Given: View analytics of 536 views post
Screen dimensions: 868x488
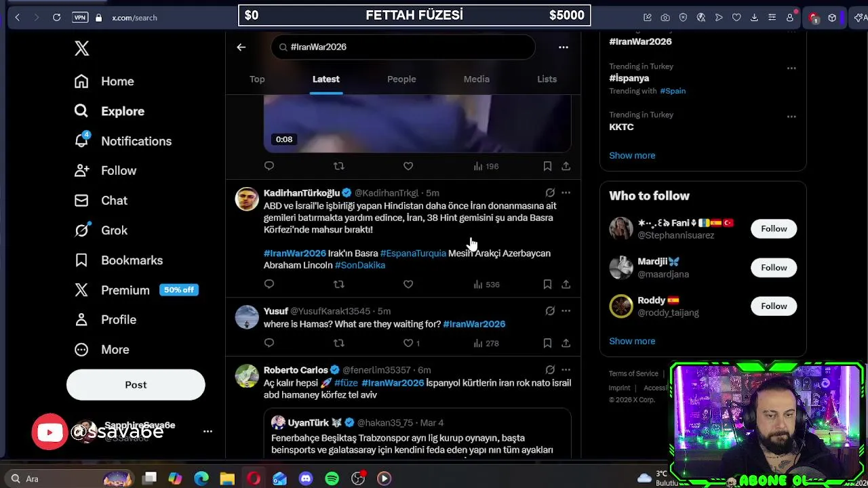Looking at the screenshot, I should pos(486,285).
